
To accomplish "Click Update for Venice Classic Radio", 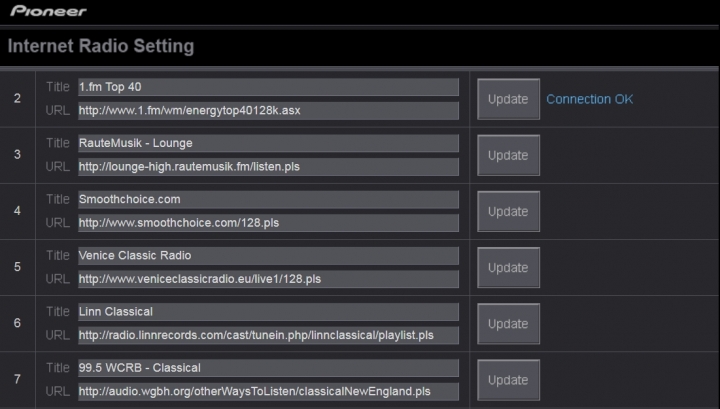I will (508, 268).
